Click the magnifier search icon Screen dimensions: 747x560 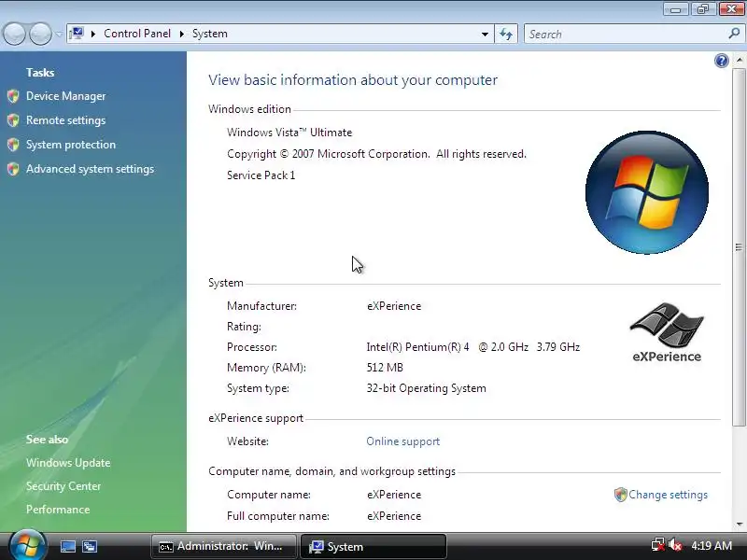[x=734, y=34]
